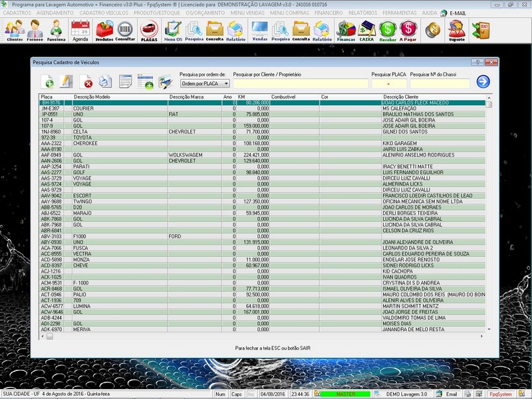
Task: Click the FpqSystem status bar link
Action: coord(501,394)
